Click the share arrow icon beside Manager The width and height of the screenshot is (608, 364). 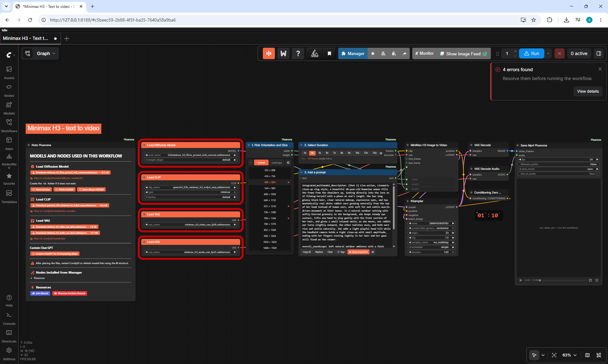(404, 53)
